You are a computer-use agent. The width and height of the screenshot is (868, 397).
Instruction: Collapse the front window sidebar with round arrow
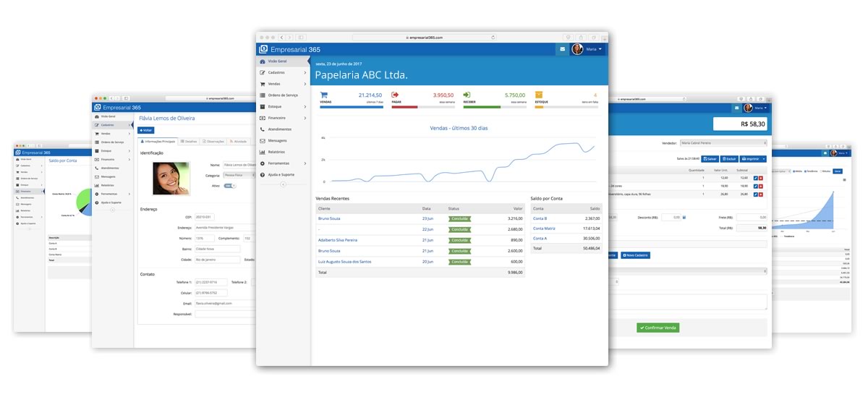[x=284, y=184]
